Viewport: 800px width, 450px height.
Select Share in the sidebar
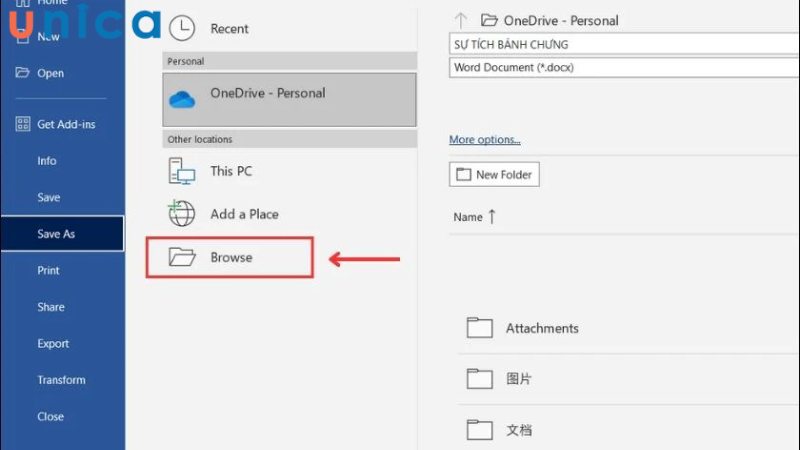pyautogui.click(x=51, y=307)
